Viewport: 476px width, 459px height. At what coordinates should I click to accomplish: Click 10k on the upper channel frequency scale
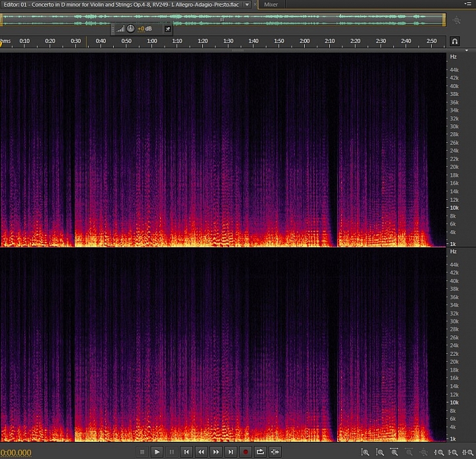click(x=454, y=208)
